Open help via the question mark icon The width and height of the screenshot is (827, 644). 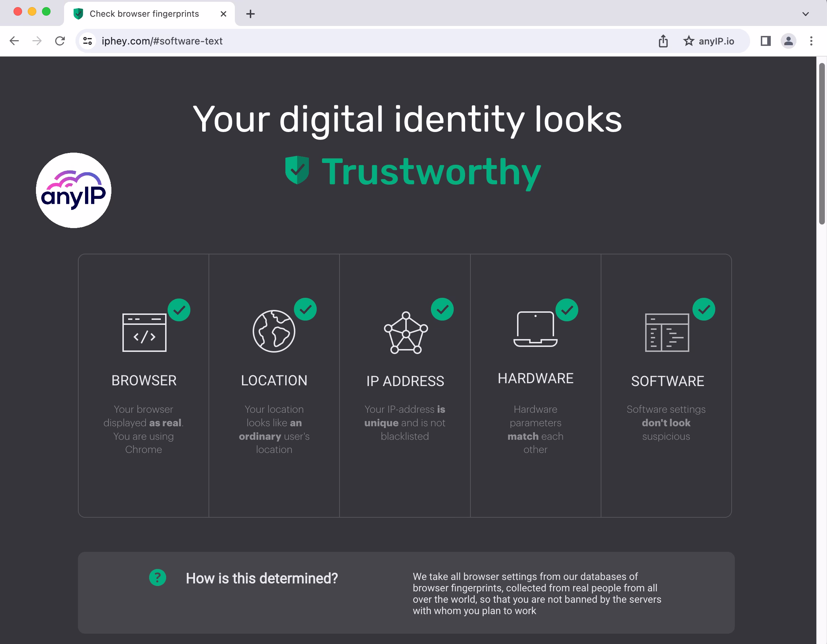[158, 578]
